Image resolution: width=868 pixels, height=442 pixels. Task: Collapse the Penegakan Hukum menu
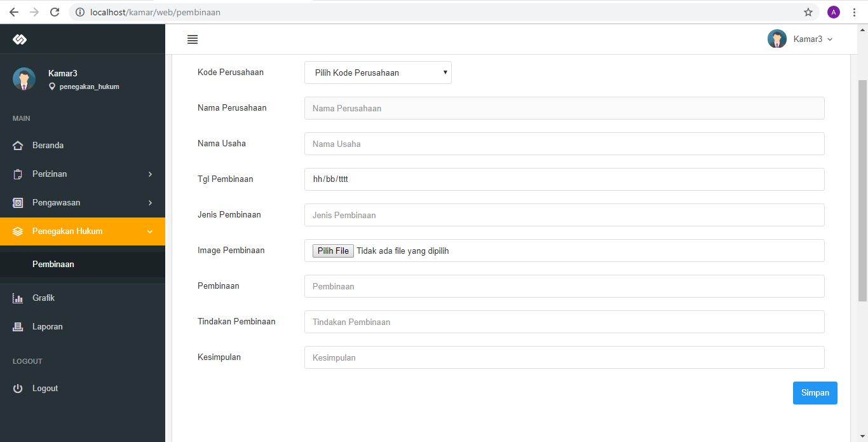coord(83,231)
